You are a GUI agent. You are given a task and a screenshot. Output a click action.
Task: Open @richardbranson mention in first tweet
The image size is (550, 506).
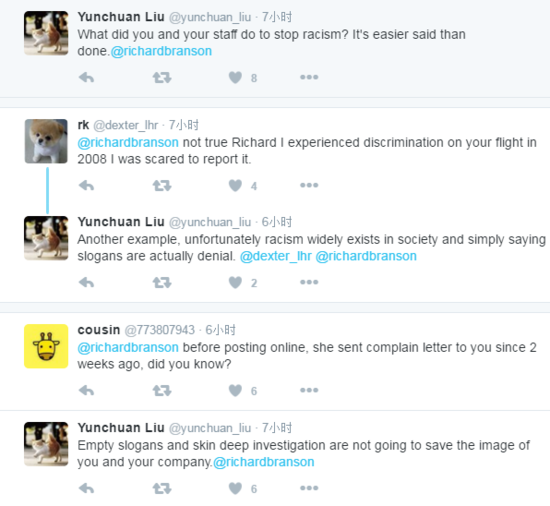(x=161, y=51)
